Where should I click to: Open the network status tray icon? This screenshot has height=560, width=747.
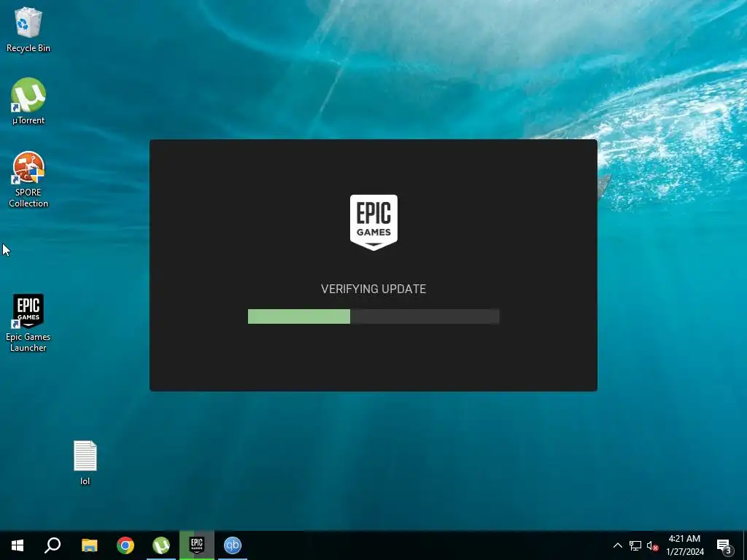635,545
